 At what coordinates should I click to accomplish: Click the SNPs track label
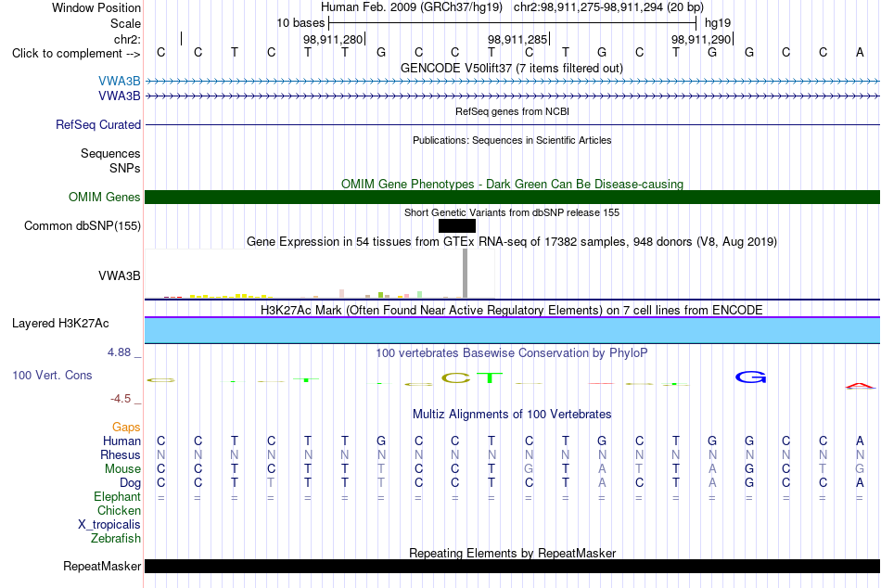coord(125,168)
